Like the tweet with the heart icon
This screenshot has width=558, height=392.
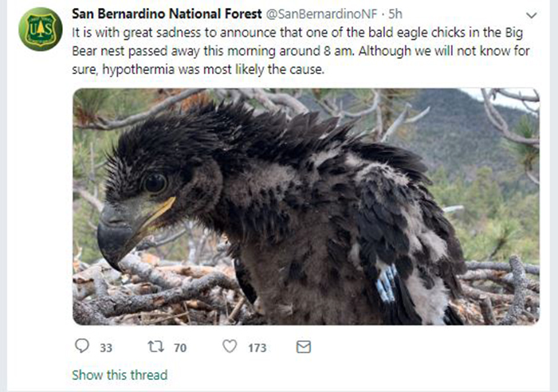[x=230, y=346]
